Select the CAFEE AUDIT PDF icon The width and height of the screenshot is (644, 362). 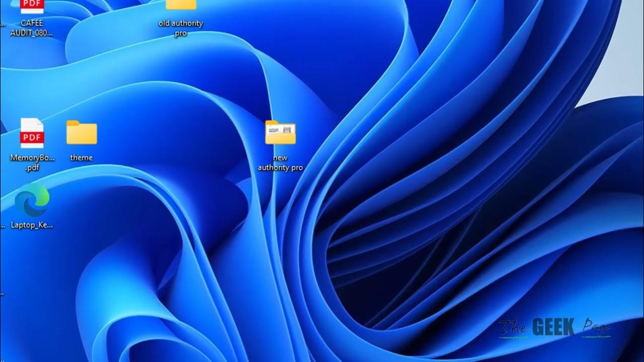[32, 7]
